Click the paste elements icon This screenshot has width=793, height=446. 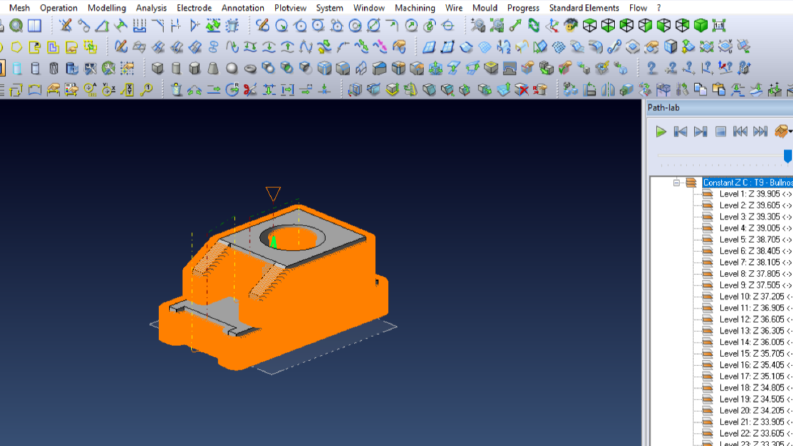click(x=719, y=90)
